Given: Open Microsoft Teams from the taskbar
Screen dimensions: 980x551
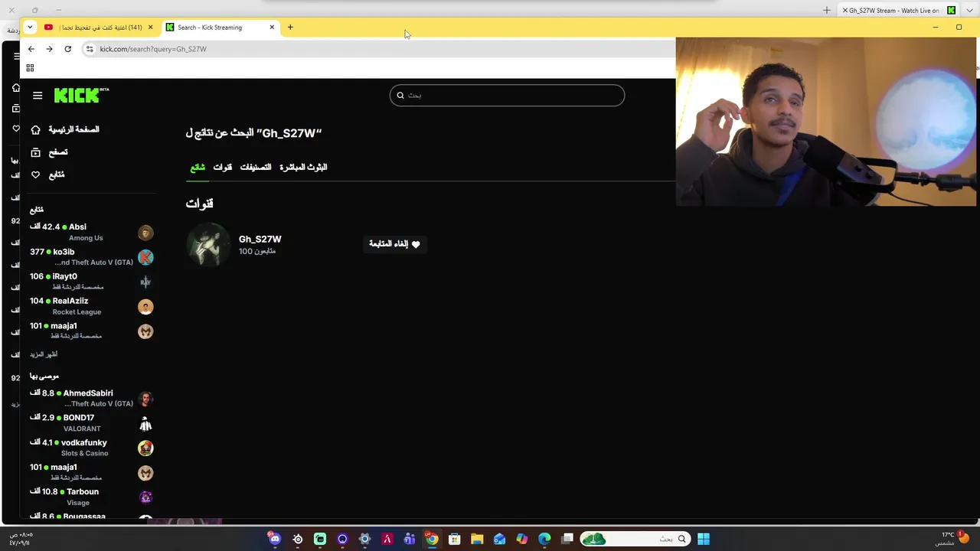Looking at the screenshot, I should click(x=410, y=539).
